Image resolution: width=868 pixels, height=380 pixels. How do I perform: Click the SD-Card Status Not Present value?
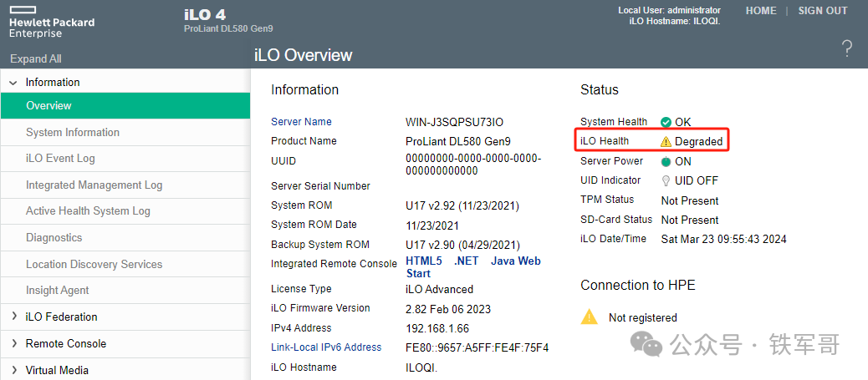click(x=690, y=220)
